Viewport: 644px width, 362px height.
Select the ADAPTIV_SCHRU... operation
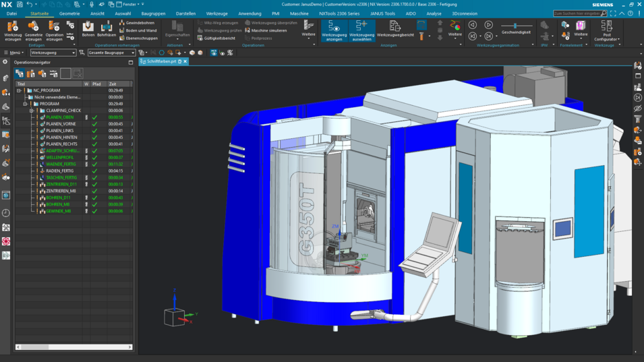63,150
